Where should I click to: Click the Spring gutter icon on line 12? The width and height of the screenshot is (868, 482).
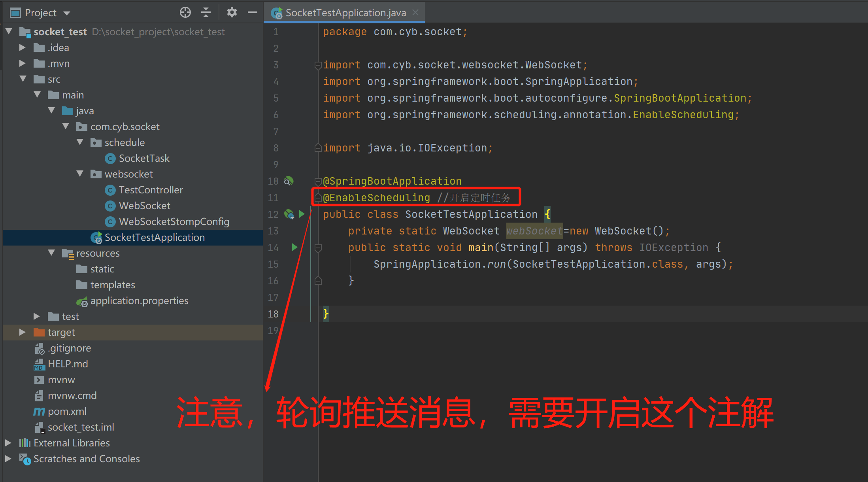[289, 214]
